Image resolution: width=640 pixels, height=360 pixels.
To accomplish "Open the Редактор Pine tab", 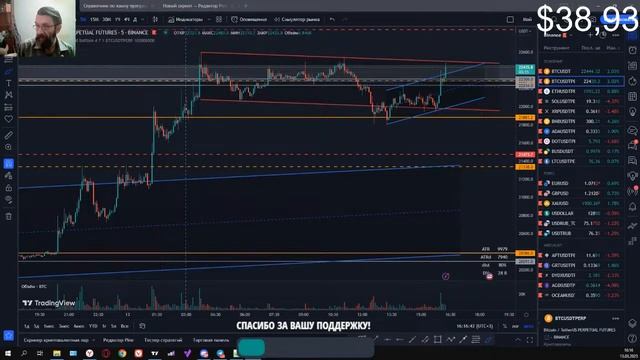I will [x=118, y=340].
